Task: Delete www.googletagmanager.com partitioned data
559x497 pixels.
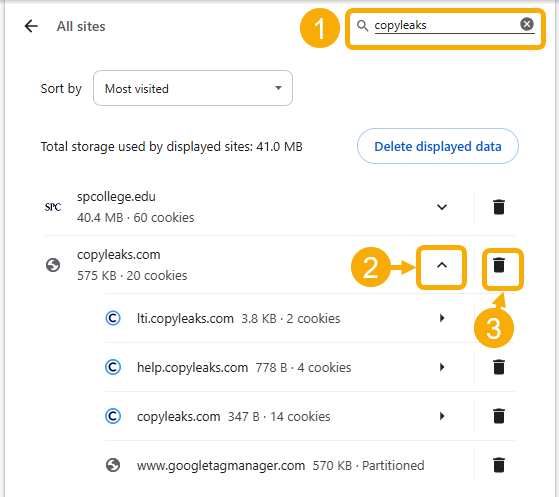Action: pos(499,465)
